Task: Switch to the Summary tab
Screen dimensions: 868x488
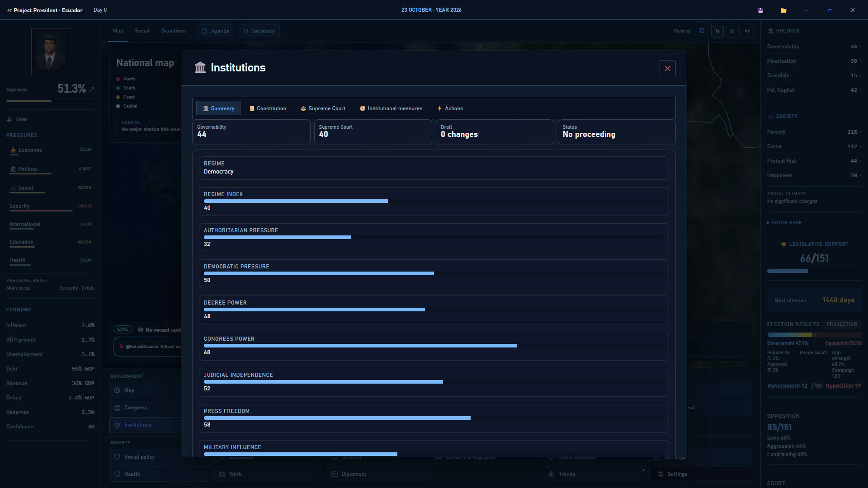Action: pos(218,108)
